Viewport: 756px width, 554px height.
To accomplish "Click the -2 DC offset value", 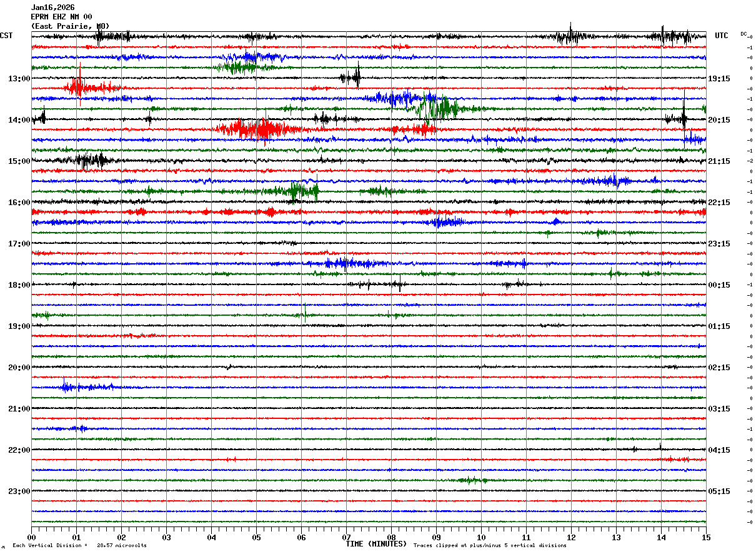I will click(750, 161).
